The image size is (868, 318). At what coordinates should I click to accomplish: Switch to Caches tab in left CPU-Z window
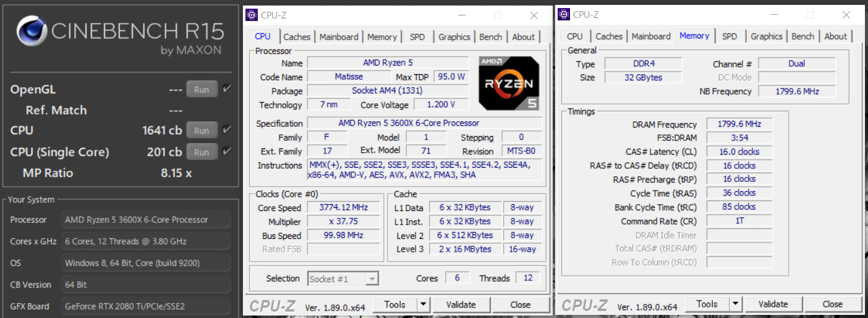coord(297,37)
